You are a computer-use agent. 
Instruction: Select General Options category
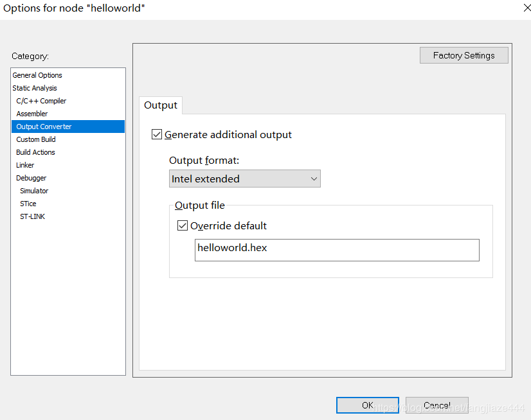[37, 75]
